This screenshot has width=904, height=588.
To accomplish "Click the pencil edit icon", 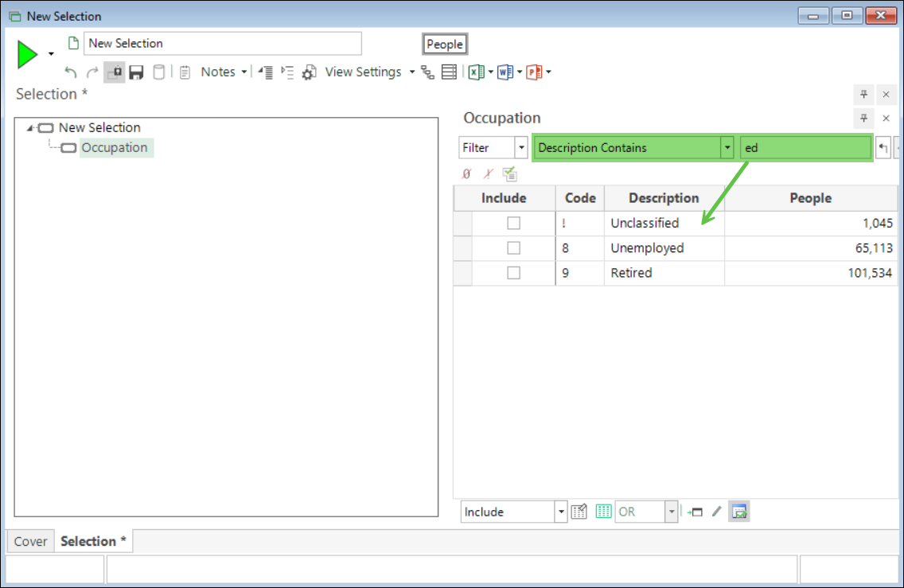I will pyautogui.click(x=717, y=512).
